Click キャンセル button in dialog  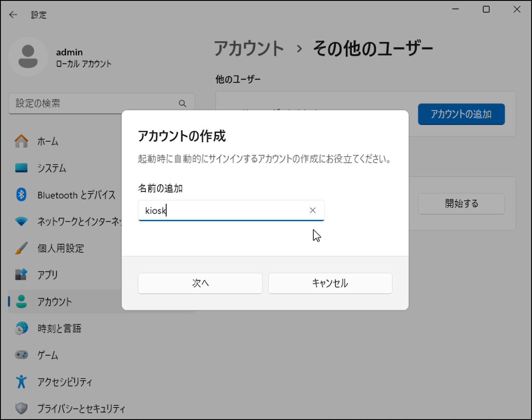pos(330,283)
